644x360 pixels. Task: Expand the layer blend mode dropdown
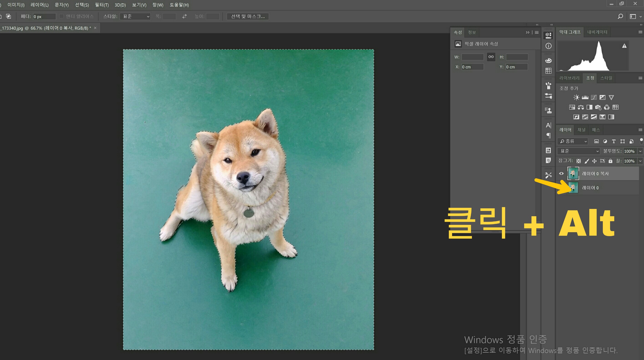coord(578,151)
